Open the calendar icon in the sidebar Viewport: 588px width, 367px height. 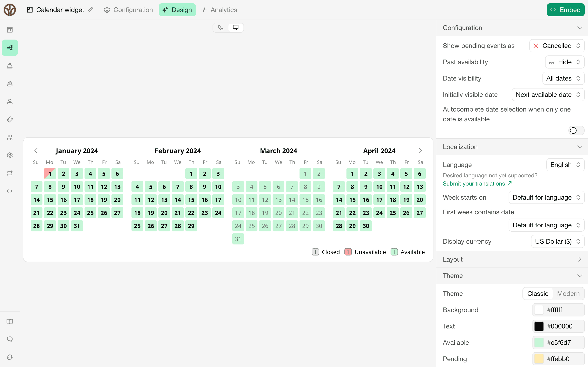click(10, 30)
